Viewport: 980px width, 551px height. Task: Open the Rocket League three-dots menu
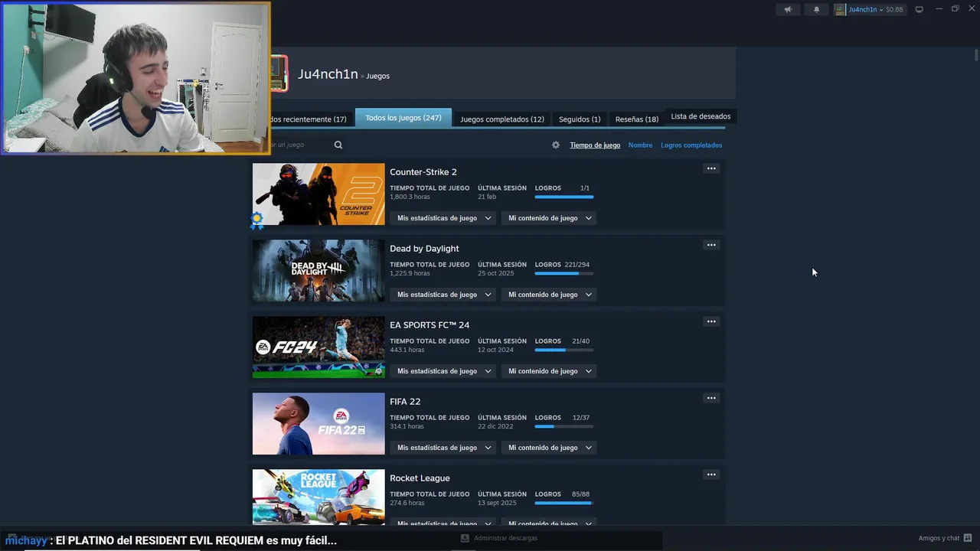point(711,474)
